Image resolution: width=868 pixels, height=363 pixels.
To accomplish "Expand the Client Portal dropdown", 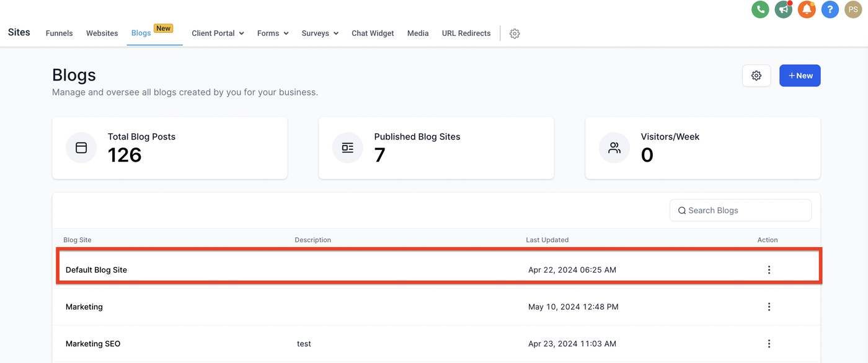I will 218,33.
